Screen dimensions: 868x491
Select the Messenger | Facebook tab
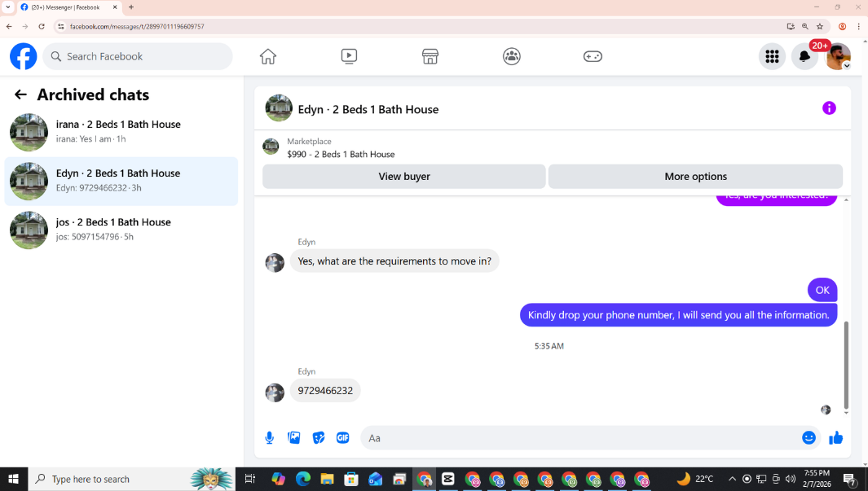[x=68, y=7]
